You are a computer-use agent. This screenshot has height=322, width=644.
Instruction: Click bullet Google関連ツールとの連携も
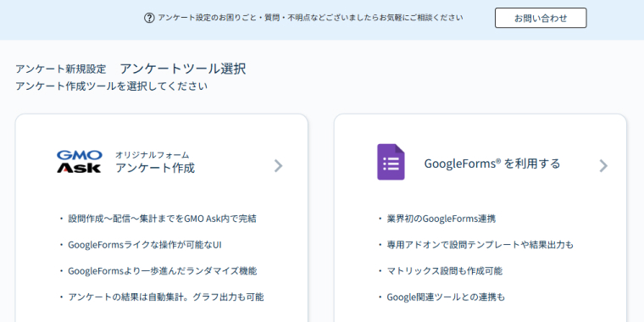(446, 297)
